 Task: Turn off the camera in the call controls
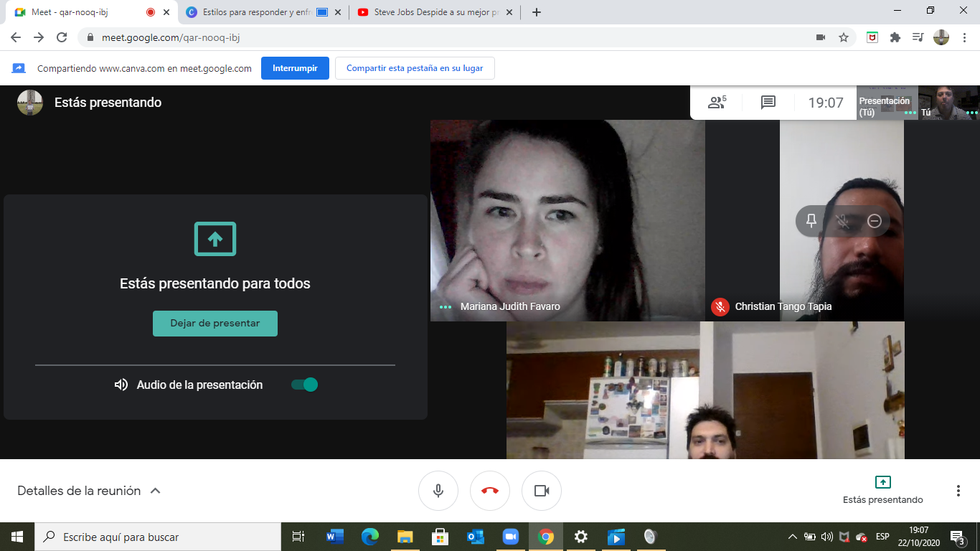tap(542, 491)
